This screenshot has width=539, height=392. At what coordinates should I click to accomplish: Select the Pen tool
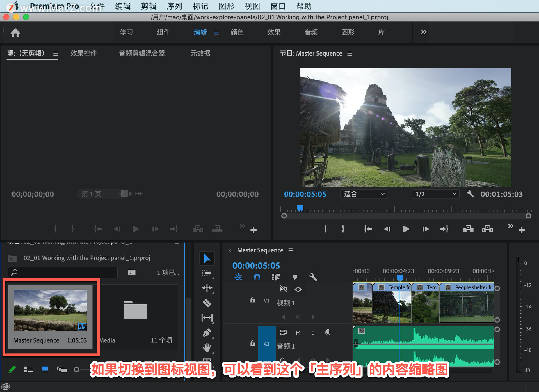[x=207, y=333]
